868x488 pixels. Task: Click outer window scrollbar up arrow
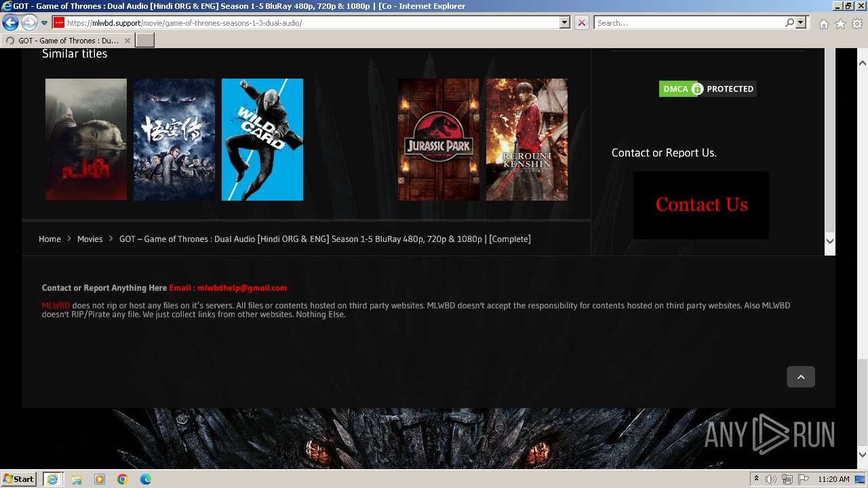862,63
